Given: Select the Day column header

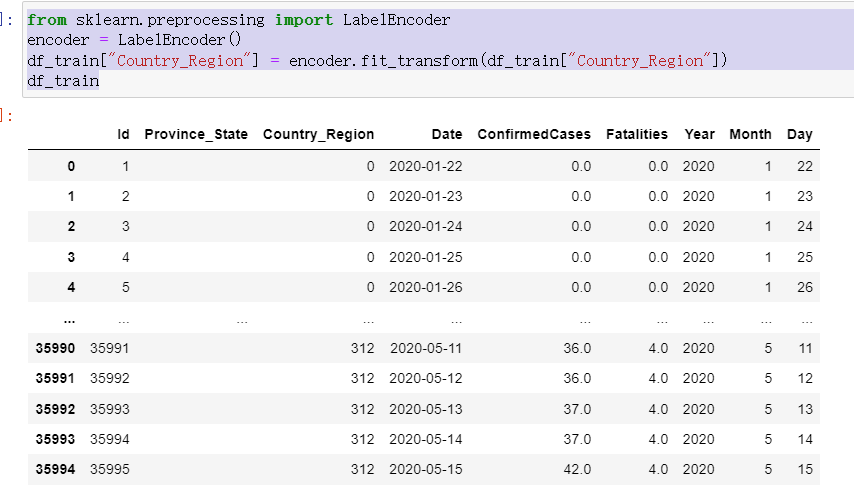Looking at the screenshot, I should pyautogui.click(x=799, y=134).
